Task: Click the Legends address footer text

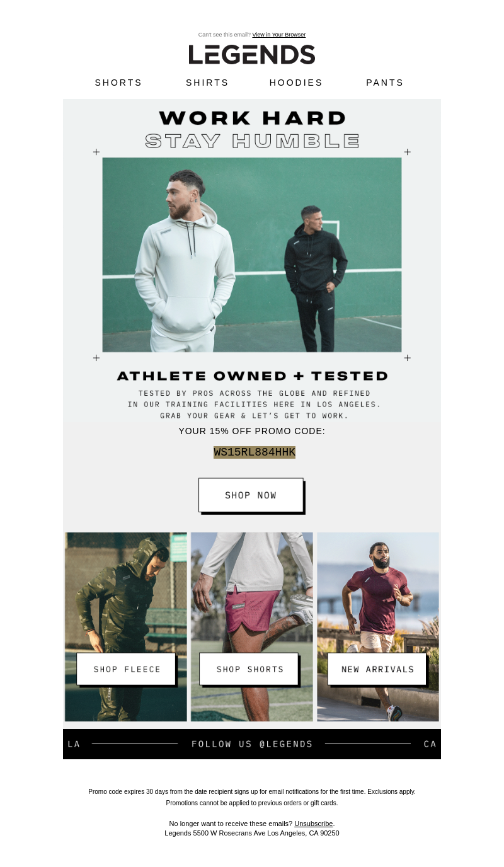Action: [252, 833]
